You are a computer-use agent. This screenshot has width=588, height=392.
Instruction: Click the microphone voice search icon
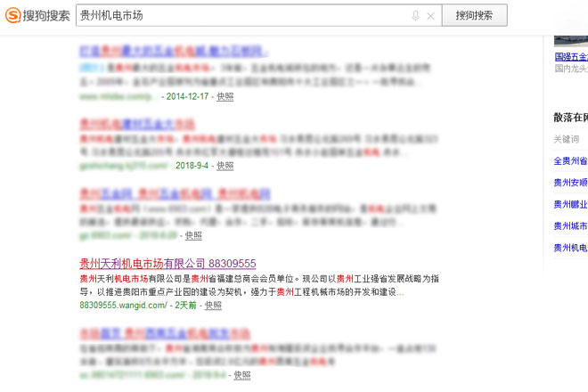pyautogui.click(x=415, y=16)
